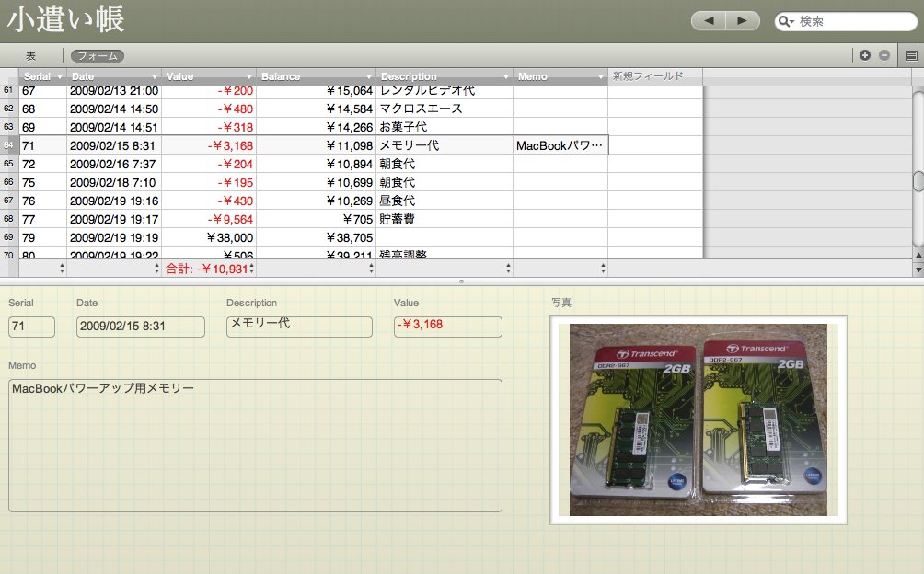The width and height of the screenshot is (924, 574).
Task: Select the row header numbered 64
Action: pos(9,145)
